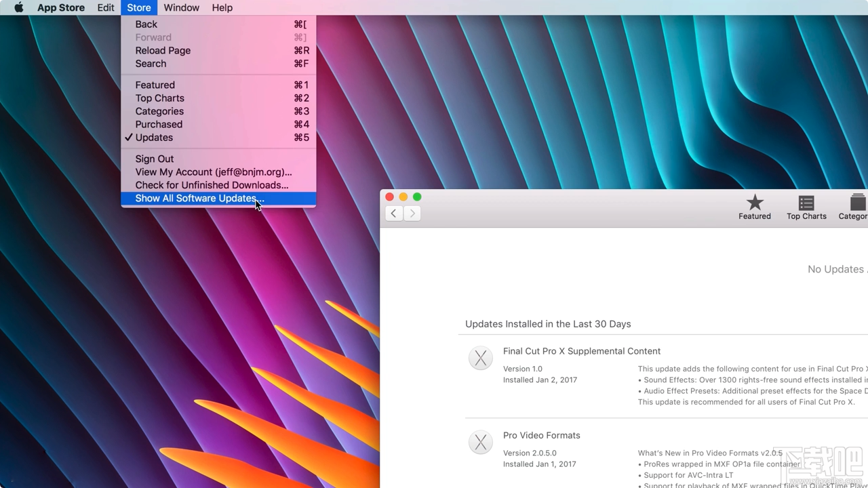
Task: Click Sign Out in Store menu
Action: pyautogui.click(x=155, y=159)
